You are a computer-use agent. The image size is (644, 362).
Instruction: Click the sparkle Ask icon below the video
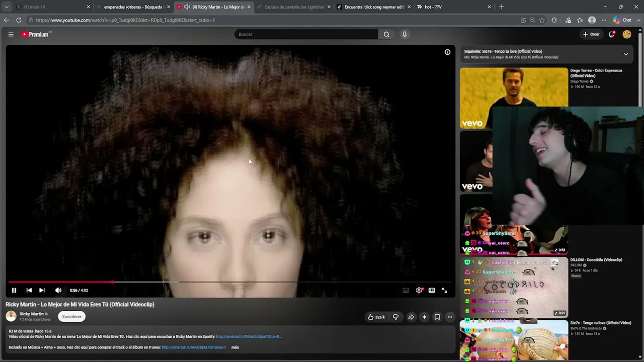coord(424,317)
